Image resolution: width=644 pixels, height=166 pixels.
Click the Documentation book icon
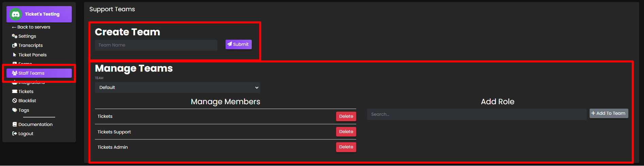tap(15, 124)
